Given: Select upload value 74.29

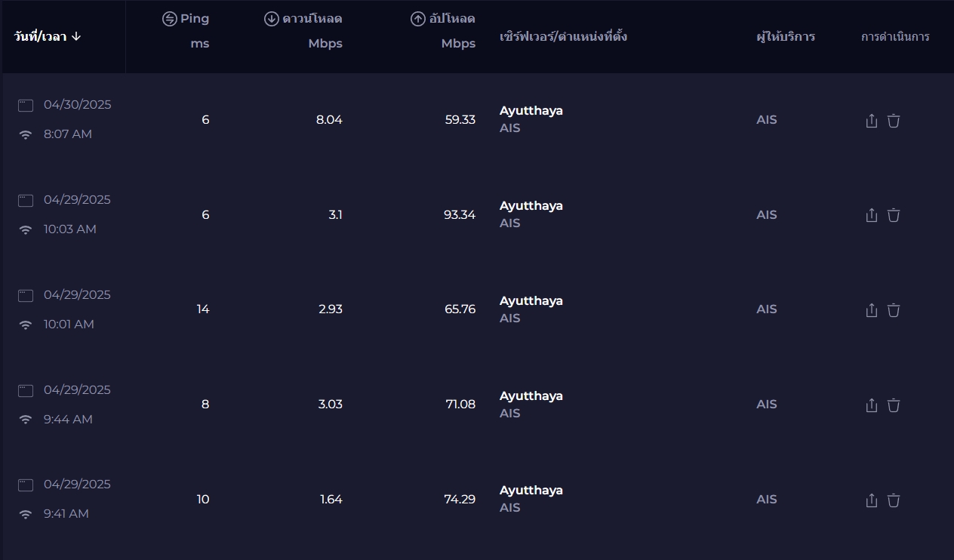Looking at the screenshot, I should (x=460, y=500).
